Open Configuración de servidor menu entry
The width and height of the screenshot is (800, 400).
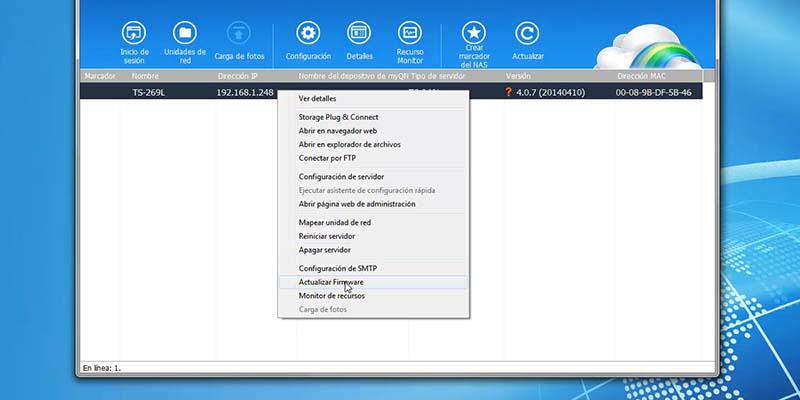341,177
